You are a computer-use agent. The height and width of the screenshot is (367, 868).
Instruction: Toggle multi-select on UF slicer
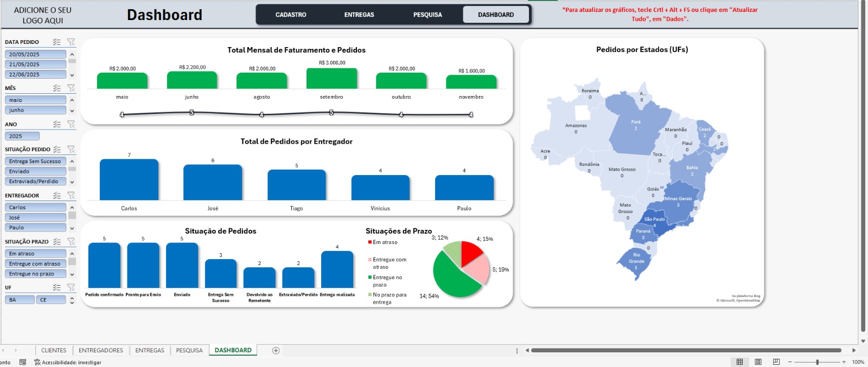pyautogui.click(x=56, y=287)
